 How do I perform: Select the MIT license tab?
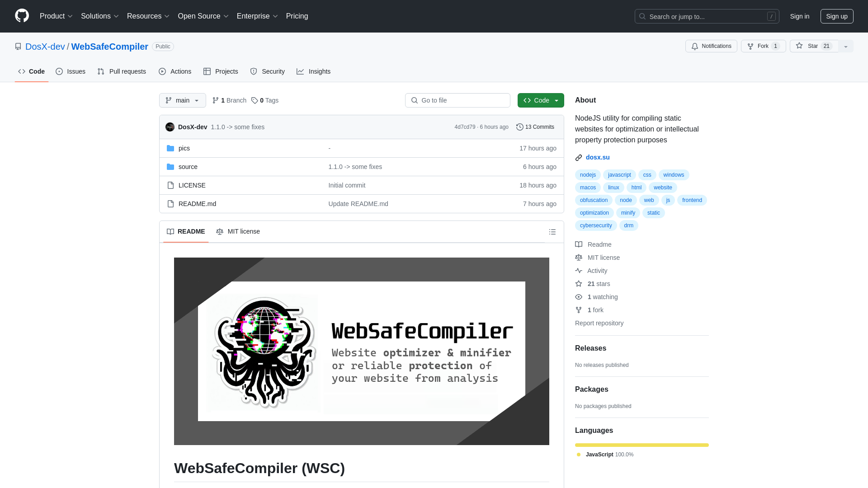238,231
